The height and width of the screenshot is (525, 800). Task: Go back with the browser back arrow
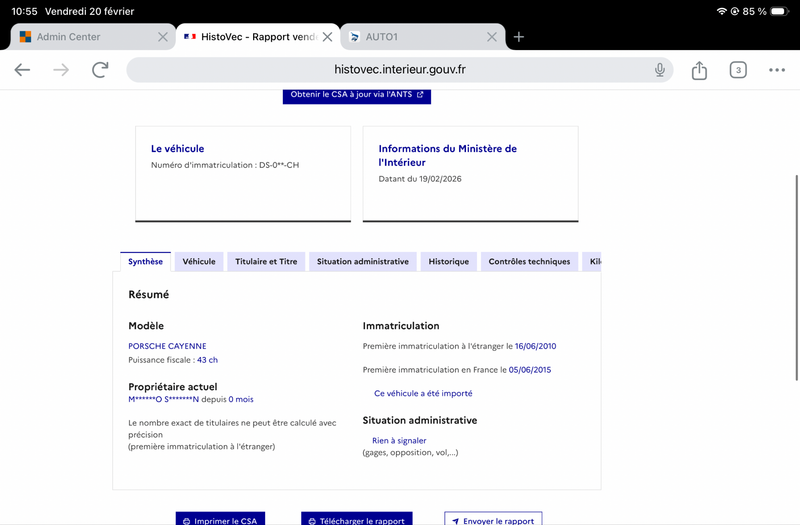22,69
